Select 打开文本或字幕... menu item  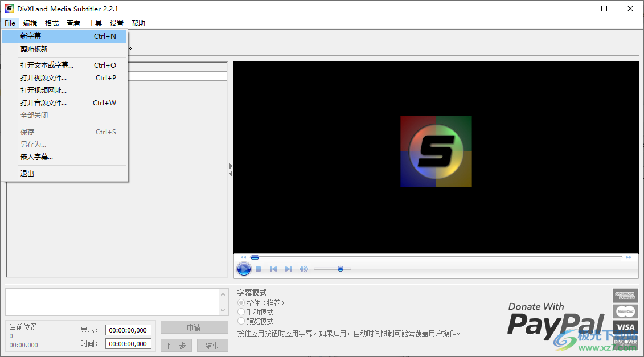coord(64,65)
